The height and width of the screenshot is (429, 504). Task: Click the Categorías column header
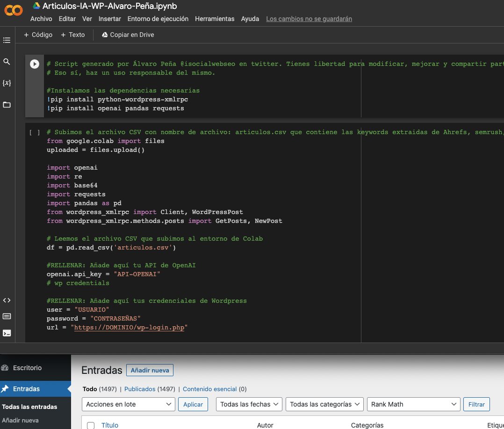(367, 425)
